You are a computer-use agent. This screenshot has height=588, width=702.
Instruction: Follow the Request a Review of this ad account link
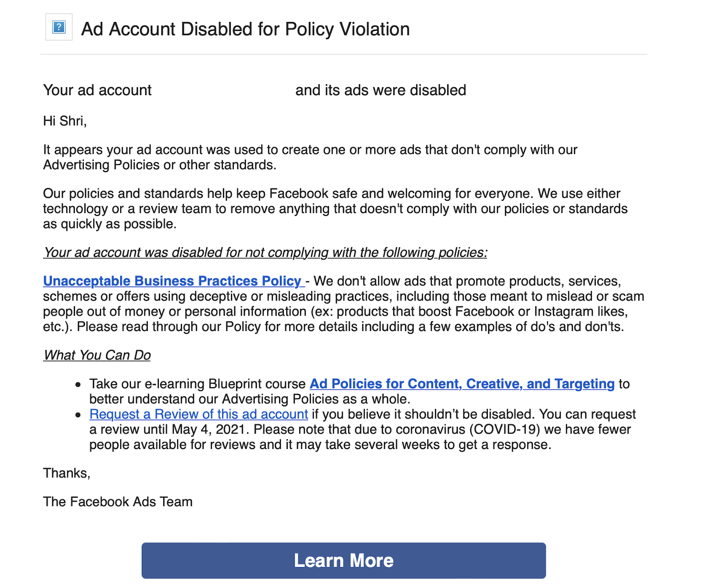[199, 414]
